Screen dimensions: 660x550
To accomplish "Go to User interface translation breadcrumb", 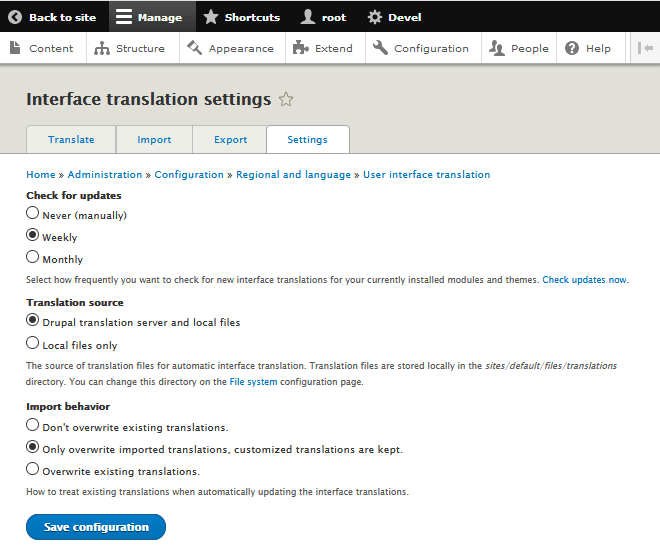I will point(427,175).
